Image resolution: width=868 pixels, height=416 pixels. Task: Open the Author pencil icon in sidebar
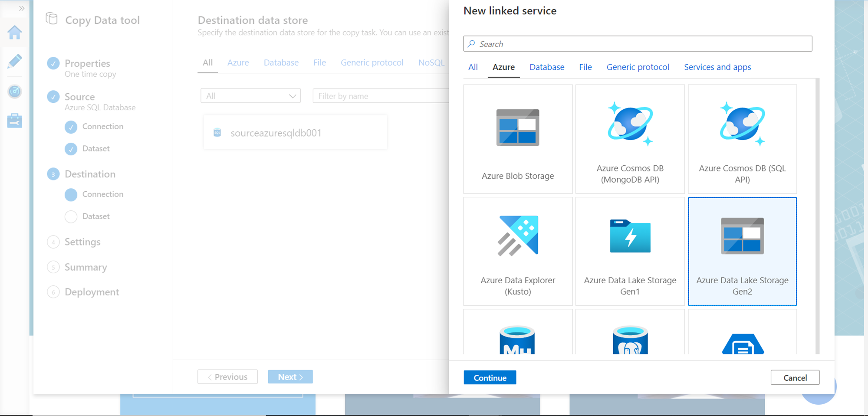(x=15, y=62)
